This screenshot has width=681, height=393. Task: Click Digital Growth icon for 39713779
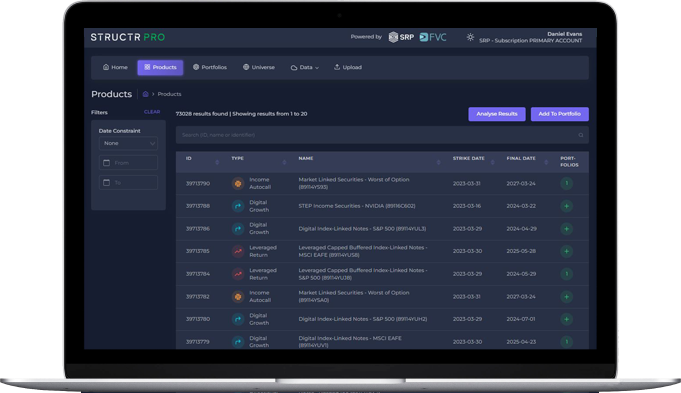[x=238, y=342]
